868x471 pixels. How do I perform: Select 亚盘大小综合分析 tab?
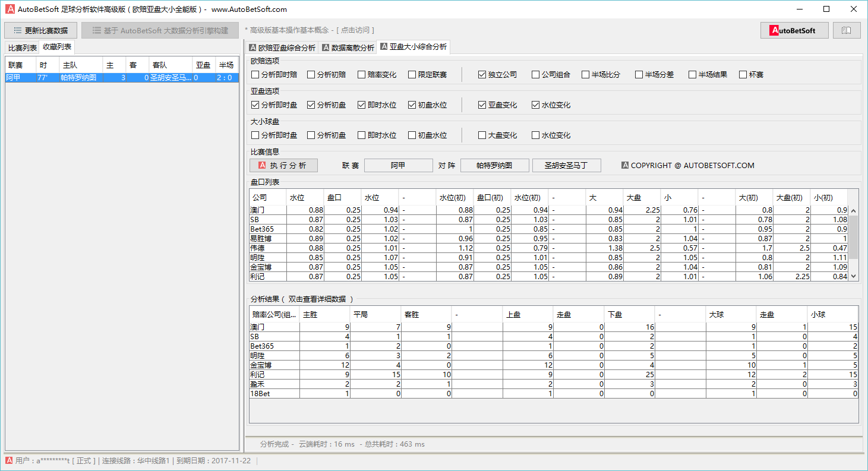pos(414,46)
